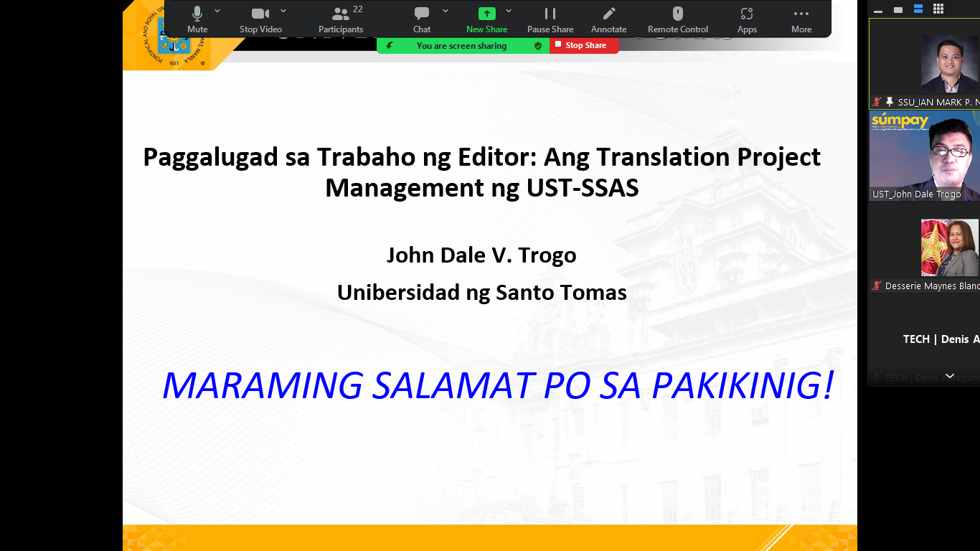The image size is (980, 551).
Task: Select video panel strip view (blue icon)
Action: [918, 9]
